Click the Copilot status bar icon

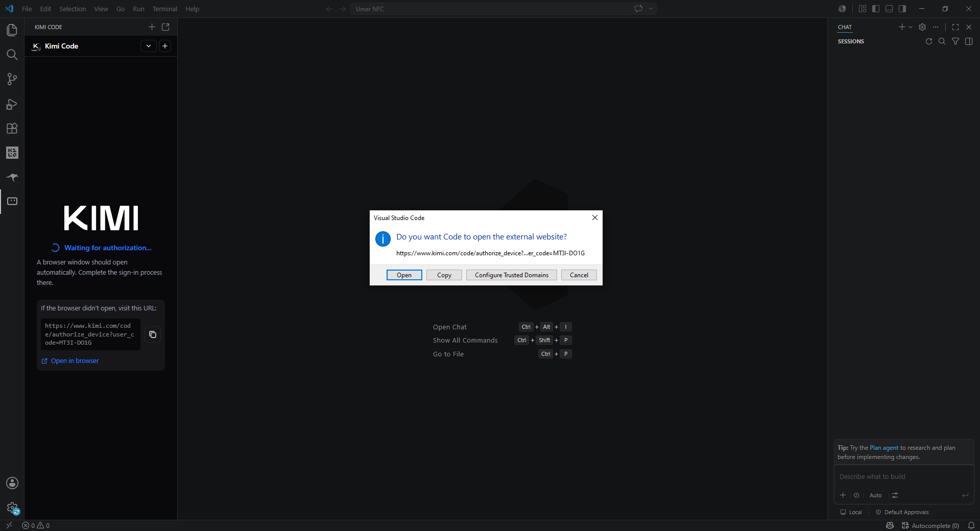pyautogui.click(x=890, y=525)
